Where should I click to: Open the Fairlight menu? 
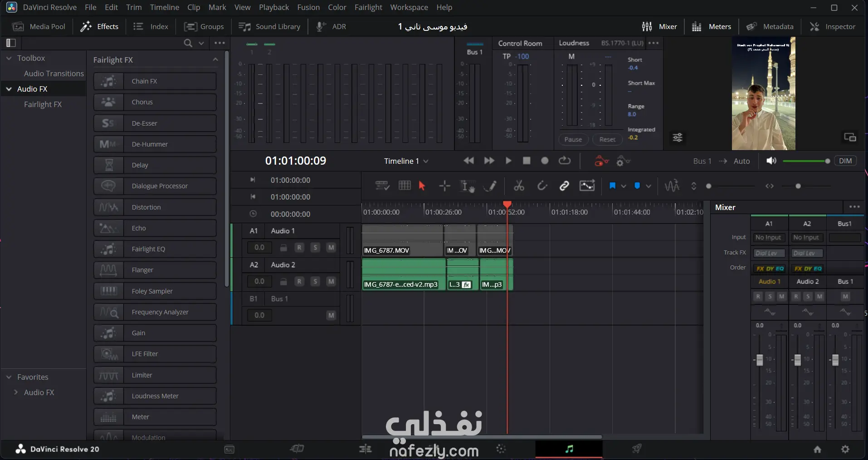point(368,7)
